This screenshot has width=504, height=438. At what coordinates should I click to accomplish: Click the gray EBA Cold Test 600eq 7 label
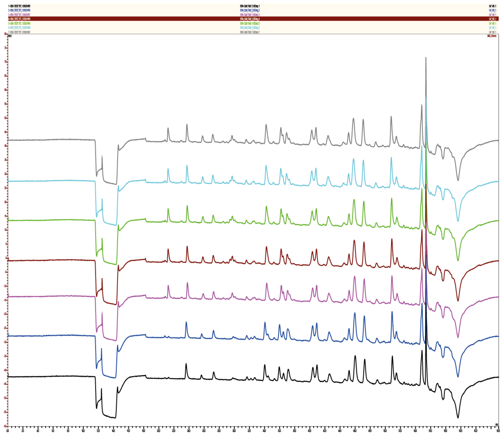[x=250, y=32]
